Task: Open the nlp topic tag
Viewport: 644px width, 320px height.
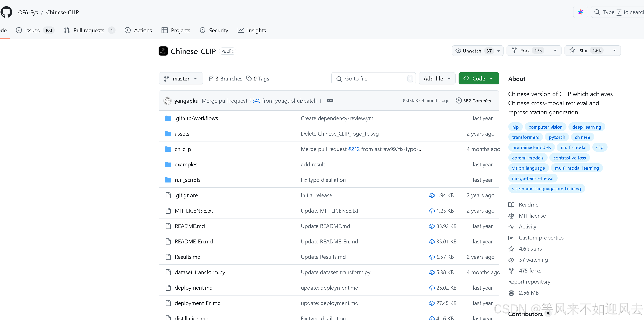Action: [x=515, y=127]
